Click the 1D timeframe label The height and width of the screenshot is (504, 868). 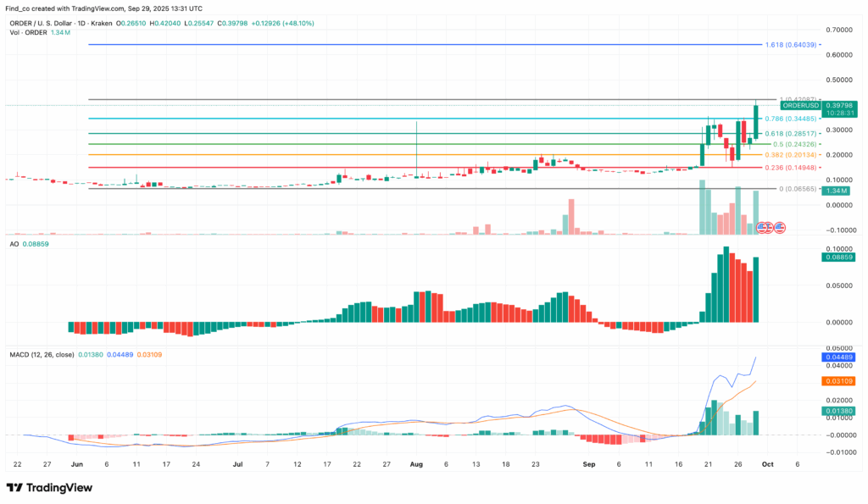click(81, 23)
